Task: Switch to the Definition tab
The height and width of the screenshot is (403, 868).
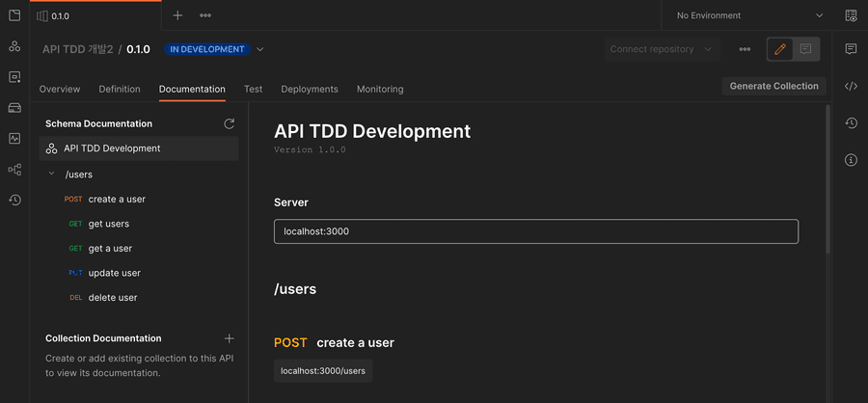Action: click(x=120, y=89)
